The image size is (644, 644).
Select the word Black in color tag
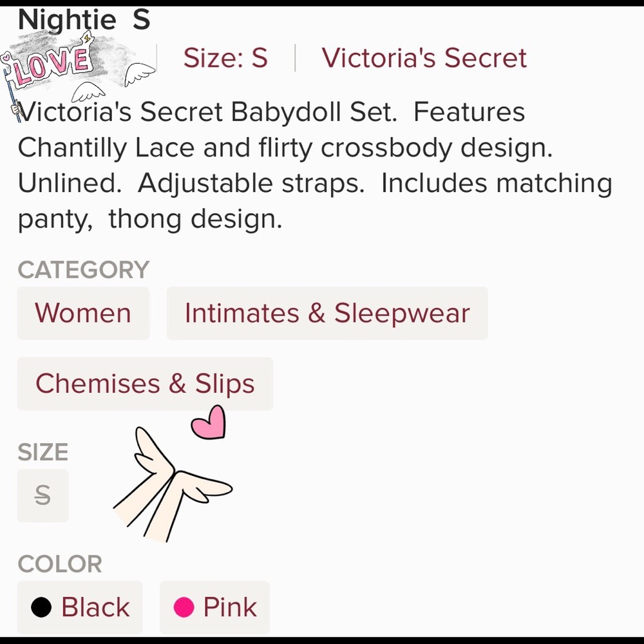96,607
